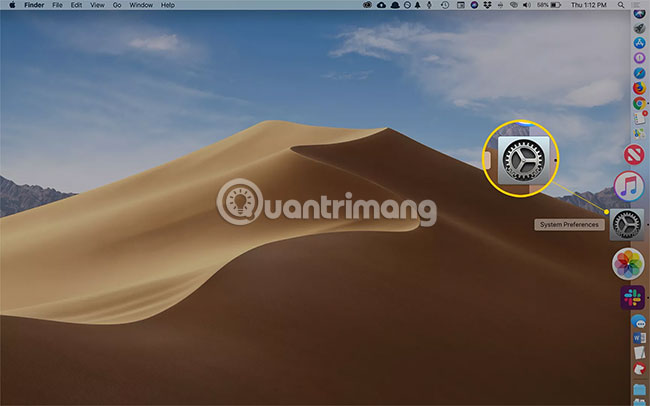650x406 pixels.
Task: Open the Finder menu
Action: (x=34, y=5)
